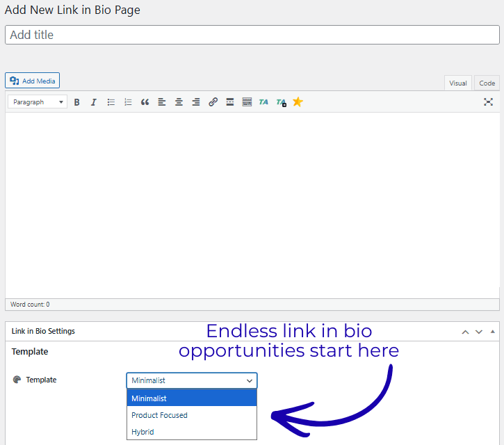Choose Product Focused template option
Image resolution: width=504 pixels, height=445 pixels.
[160, 415]
